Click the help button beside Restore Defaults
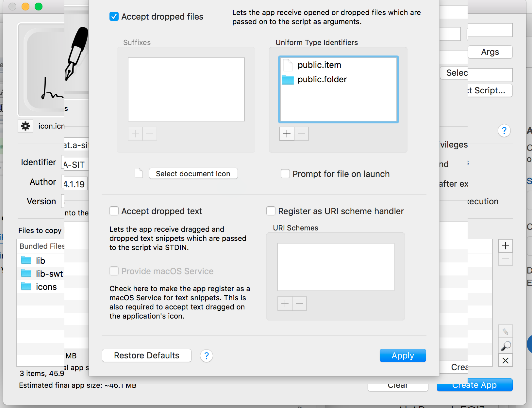 coord(206,356)
